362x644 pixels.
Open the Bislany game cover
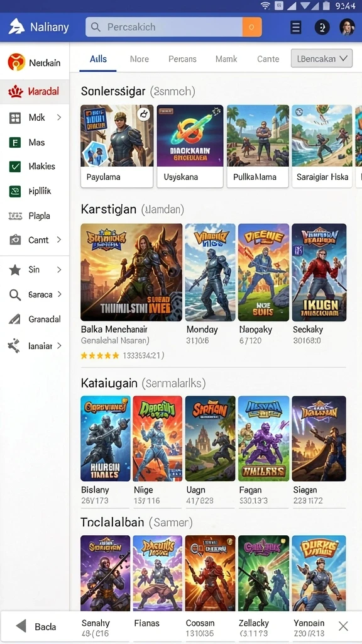click(x=105, y=438)
